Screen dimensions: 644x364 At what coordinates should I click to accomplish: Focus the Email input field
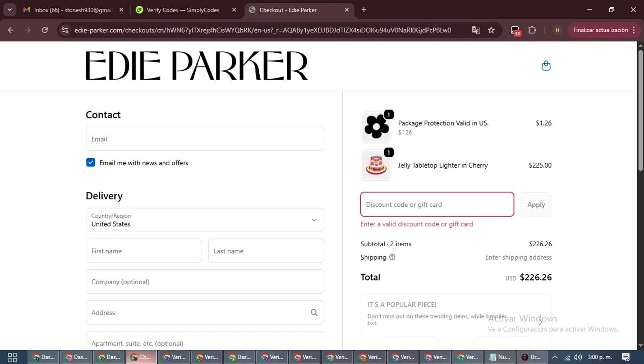205,139
